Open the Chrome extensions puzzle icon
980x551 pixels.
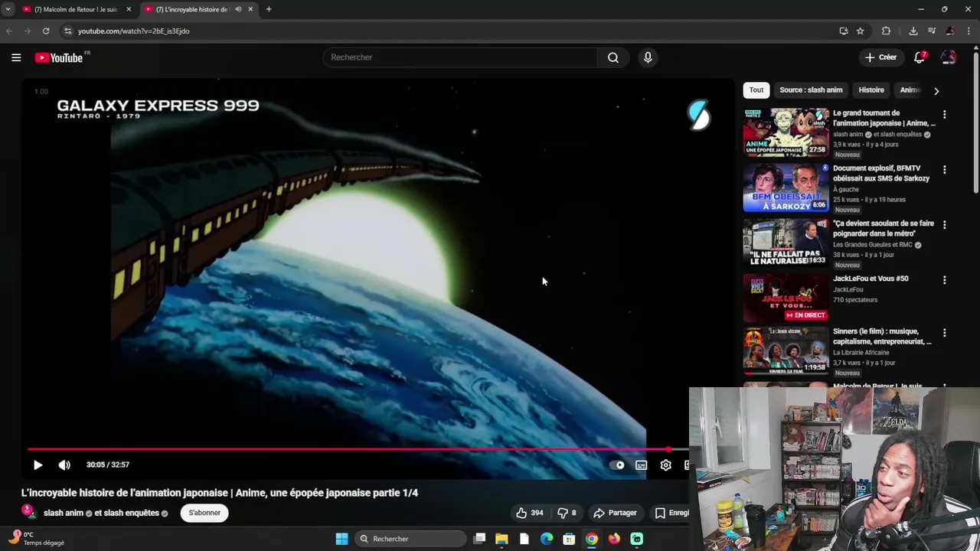pyautogui.click(x=886, y=31)
